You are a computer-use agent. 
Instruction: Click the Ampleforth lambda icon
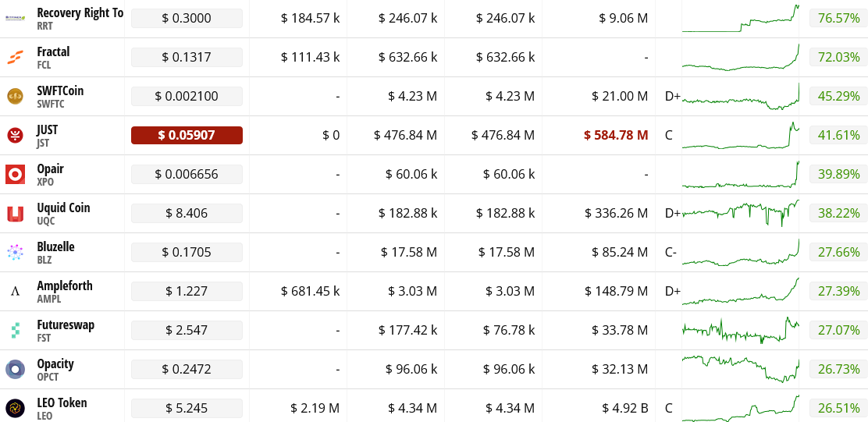[x=15, y=292]
